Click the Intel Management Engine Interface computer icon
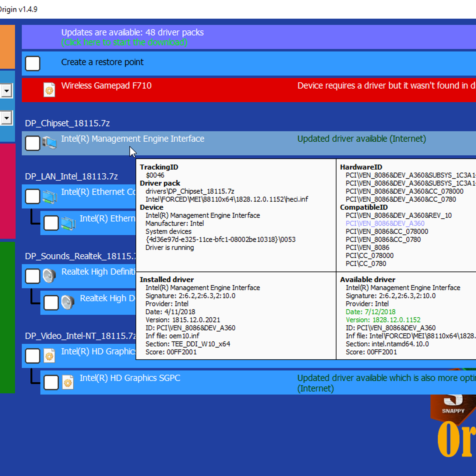The width and height of the screenshot is (476, 476). coord(49,143)
